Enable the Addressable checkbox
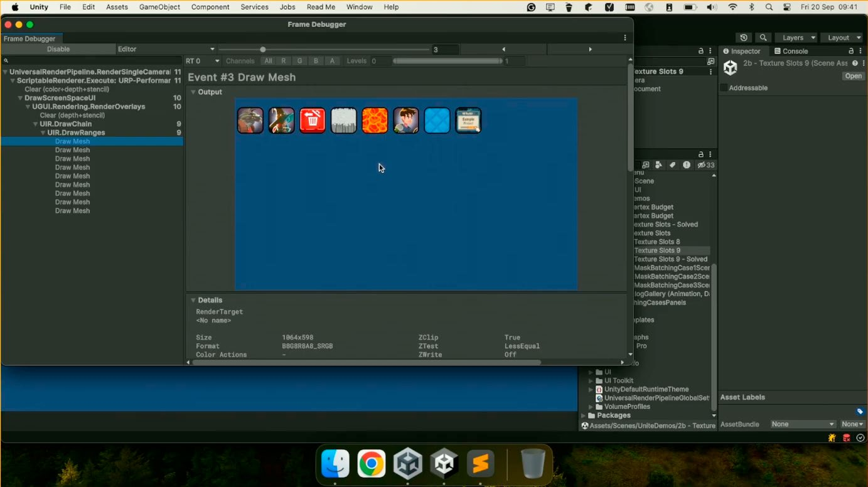This screenshot has width=868, height=487. (724, 88)
